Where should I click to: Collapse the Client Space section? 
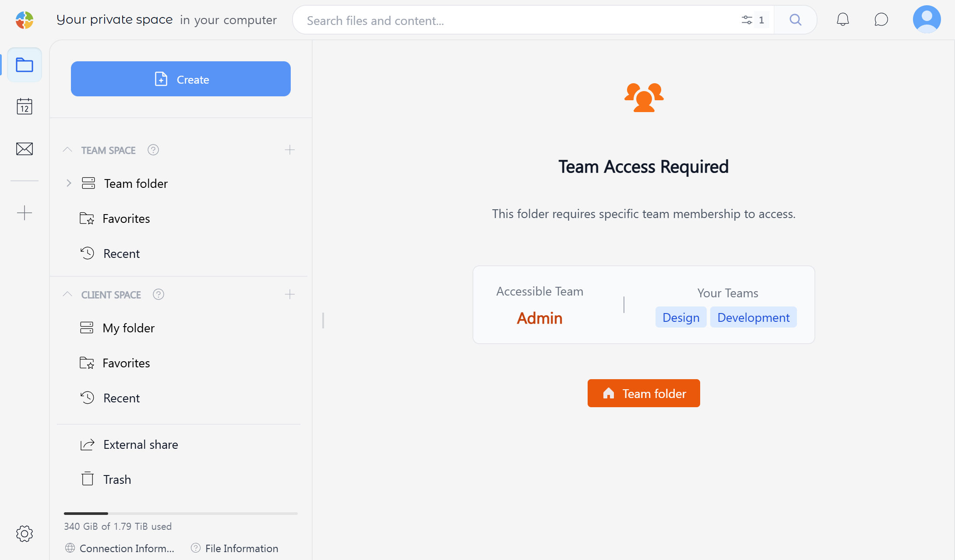coord(67,294)
